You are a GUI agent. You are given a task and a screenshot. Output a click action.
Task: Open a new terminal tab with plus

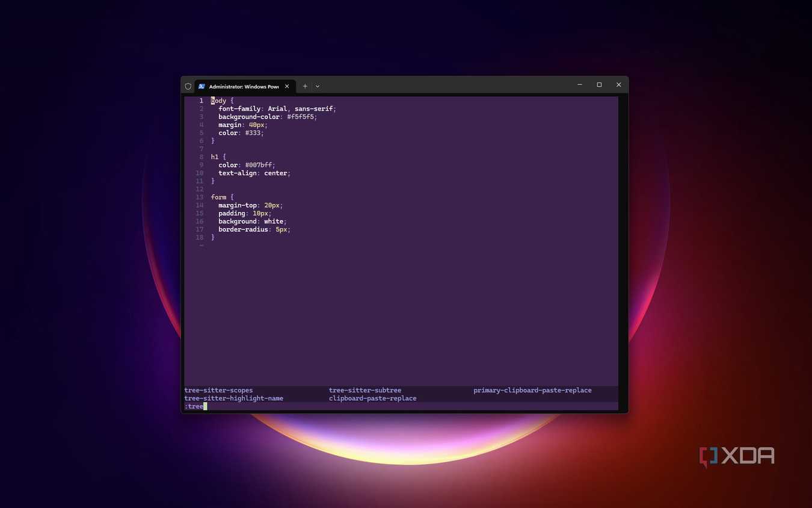(305, 86)
